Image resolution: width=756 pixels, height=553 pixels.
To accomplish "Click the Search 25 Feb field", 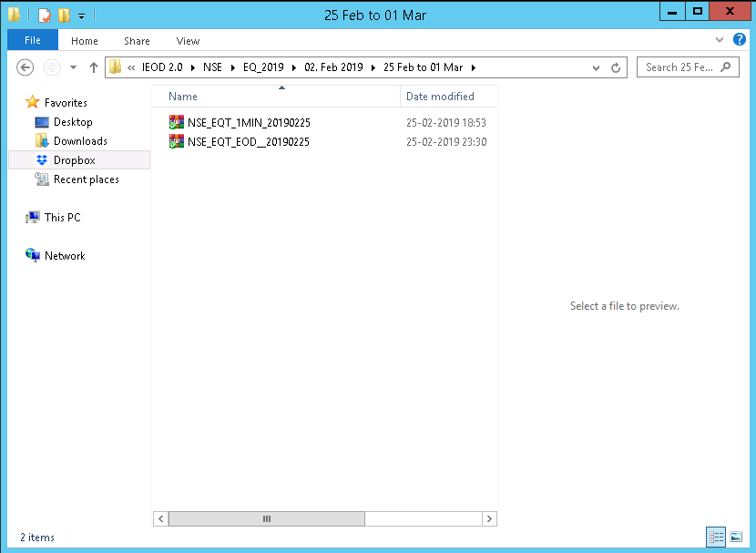I will coord(688,67).
